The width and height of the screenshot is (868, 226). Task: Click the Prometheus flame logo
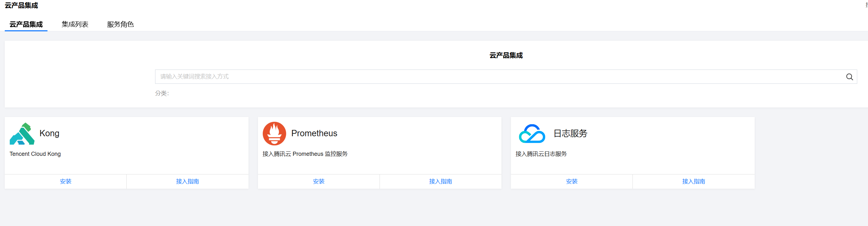[274, 133]
